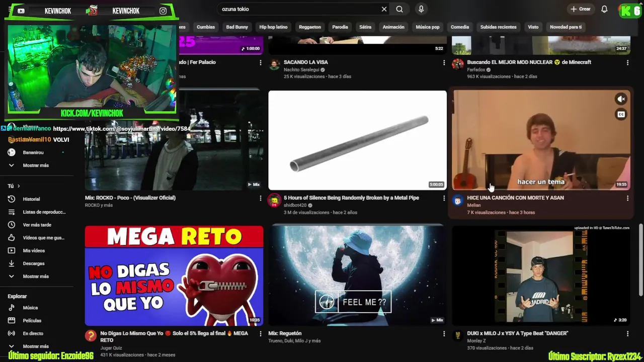
Task: Select the Visto filter chip
Action: click(x=533, y=27)
